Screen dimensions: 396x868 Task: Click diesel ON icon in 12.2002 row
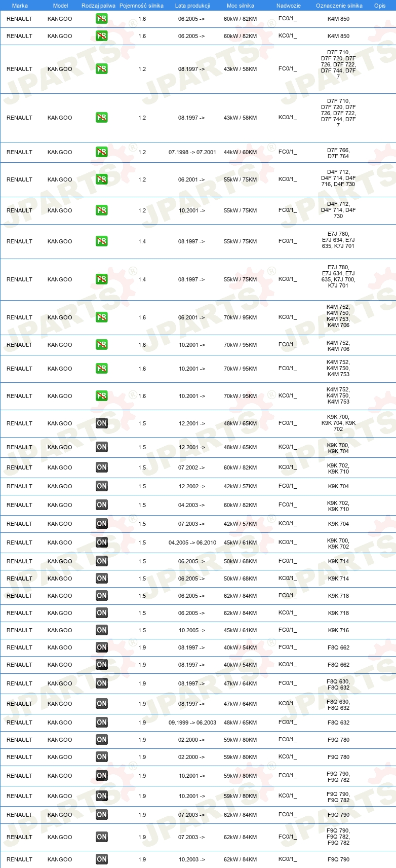point(102,486)
